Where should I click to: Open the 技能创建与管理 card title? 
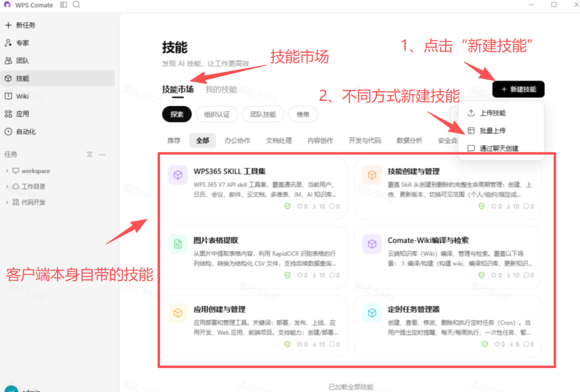pyautogui.click(x=414, y=171)
